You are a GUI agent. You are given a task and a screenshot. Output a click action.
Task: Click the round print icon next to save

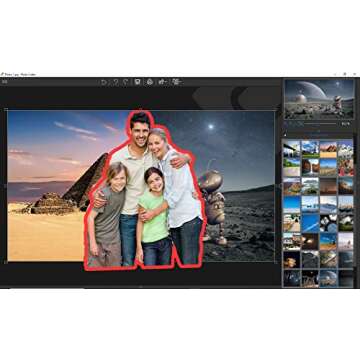pos(150,82)
